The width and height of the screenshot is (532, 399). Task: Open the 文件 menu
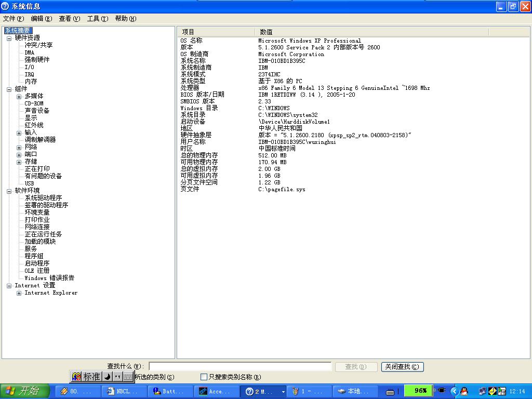(13, 19)
